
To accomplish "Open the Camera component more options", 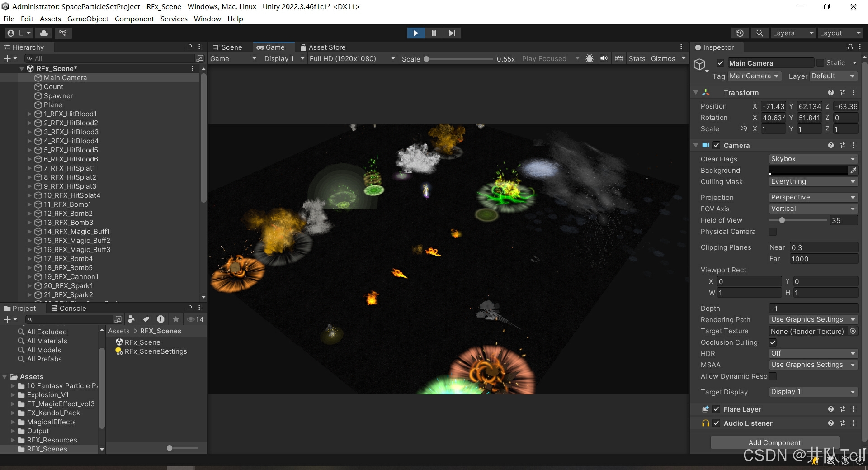I will 854,145.
